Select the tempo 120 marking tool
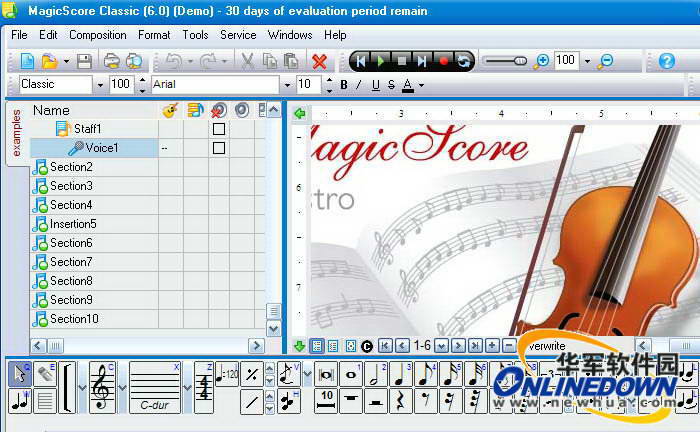This screenshot has height=432, width=700. (x=227, y=374)
